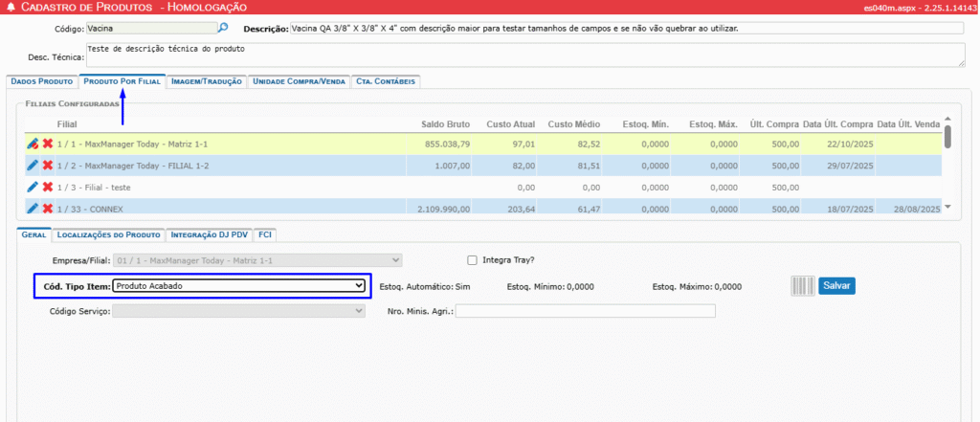Toggle the Integra Tray? checkbox

pyautogui.click(x=472, y=259)
